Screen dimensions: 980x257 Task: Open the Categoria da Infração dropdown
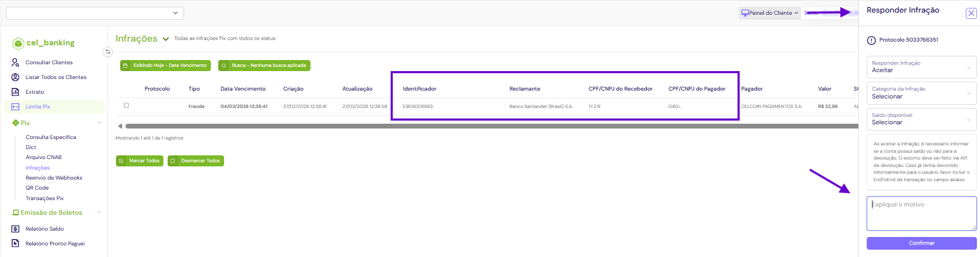(x=921, y=93)
